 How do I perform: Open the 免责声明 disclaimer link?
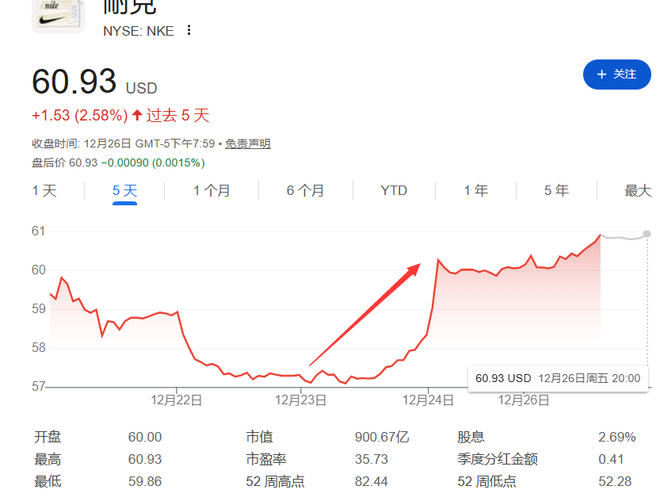coord(247,144)
